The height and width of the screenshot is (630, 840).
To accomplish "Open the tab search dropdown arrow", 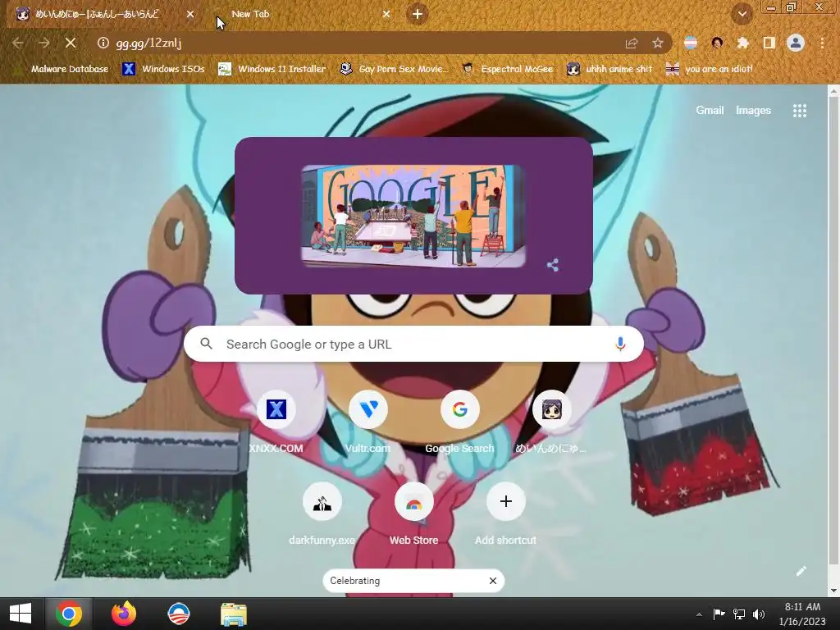I will click(x=742, y=14).
